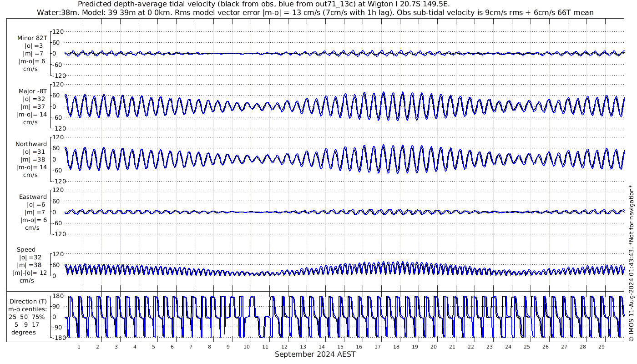This screenshot has height=364, width=637.
Task: Click '|m|-|o|= 12' in the Speed panel label
Action: (x=30, y=273)
